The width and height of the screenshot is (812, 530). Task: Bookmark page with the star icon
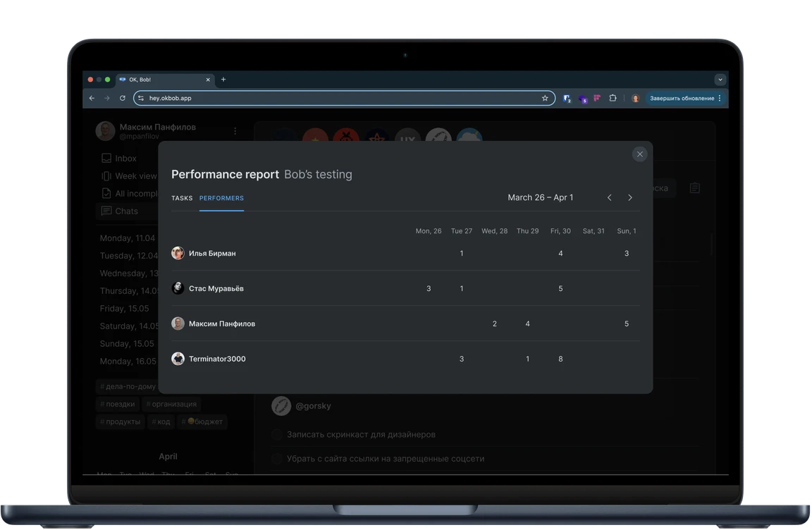tap(545, 99)
